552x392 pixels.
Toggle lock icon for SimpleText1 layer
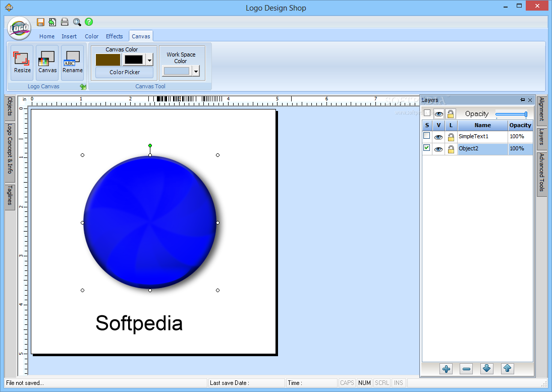click(x=451, y=137)
